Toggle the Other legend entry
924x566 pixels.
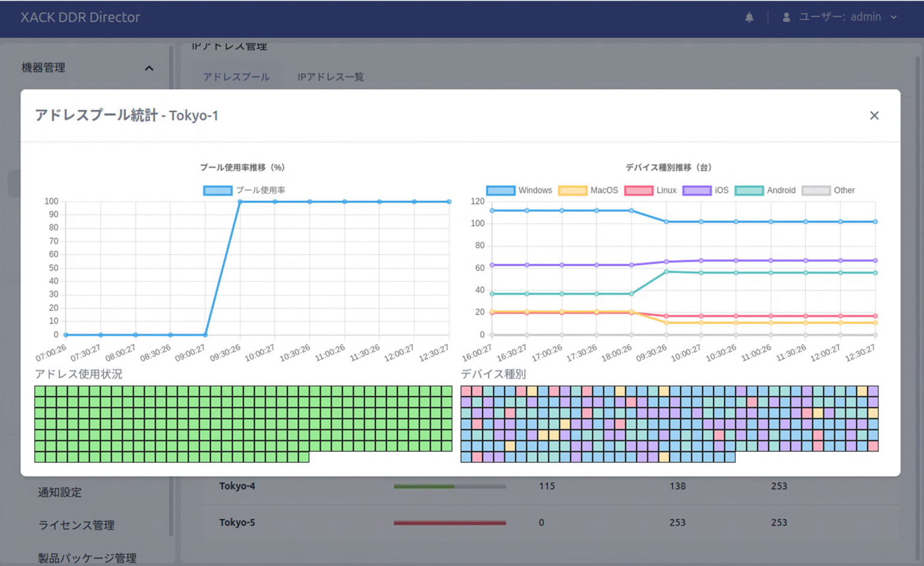(x=828, y=190)
